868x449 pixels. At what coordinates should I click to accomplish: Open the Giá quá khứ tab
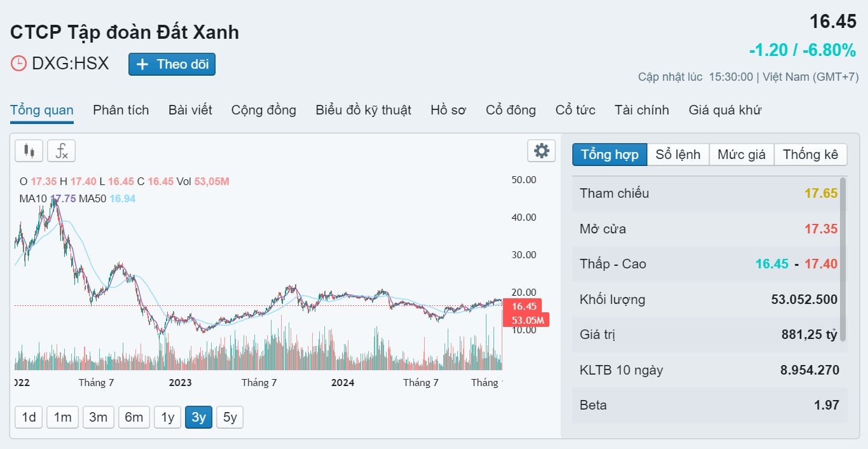[725, 110]
